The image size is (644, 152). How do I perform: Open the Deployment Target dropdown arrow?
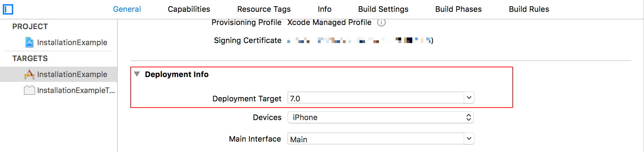pos(469,98)
